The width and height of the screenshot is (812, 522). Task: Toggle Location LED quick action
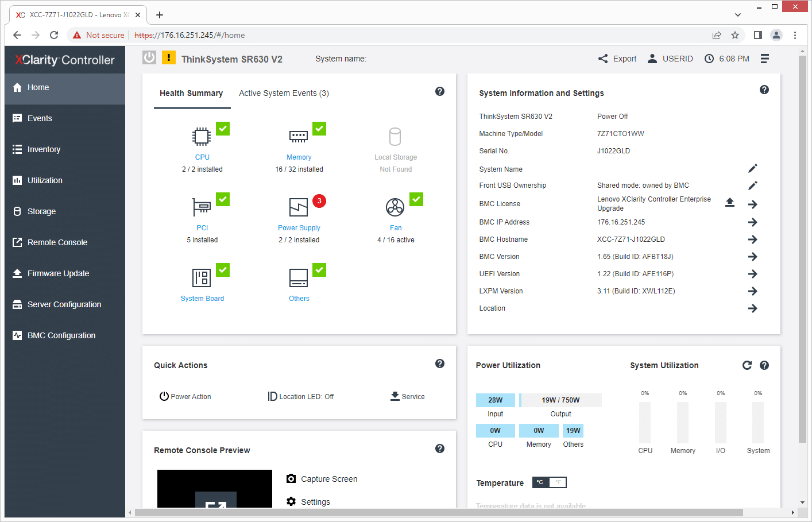(301, 396)
